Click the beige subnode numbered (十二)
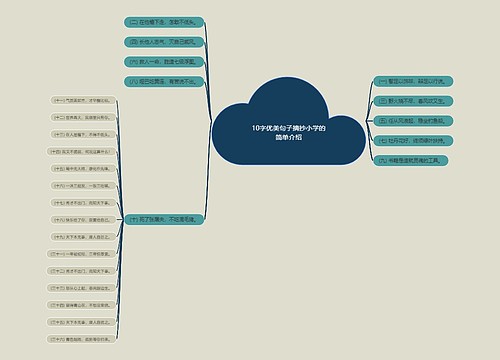This screenshot has width=500, height=360. click(x=83, y=117)
